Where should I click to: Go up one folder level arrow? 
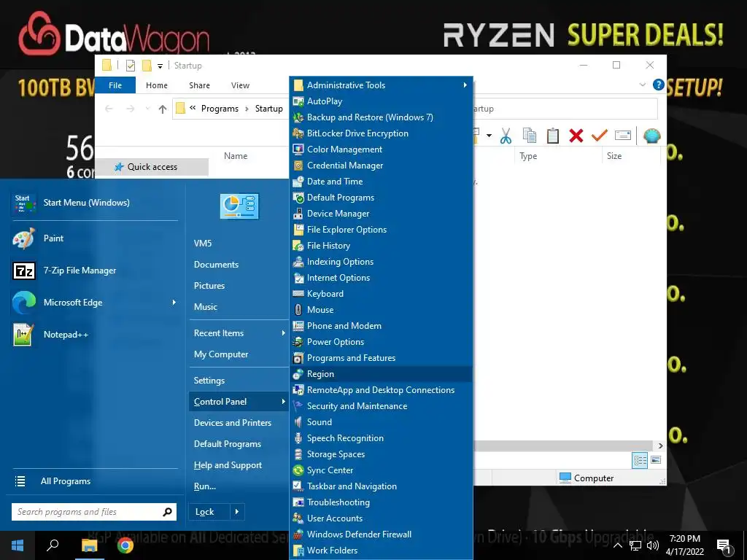[163, 109]
